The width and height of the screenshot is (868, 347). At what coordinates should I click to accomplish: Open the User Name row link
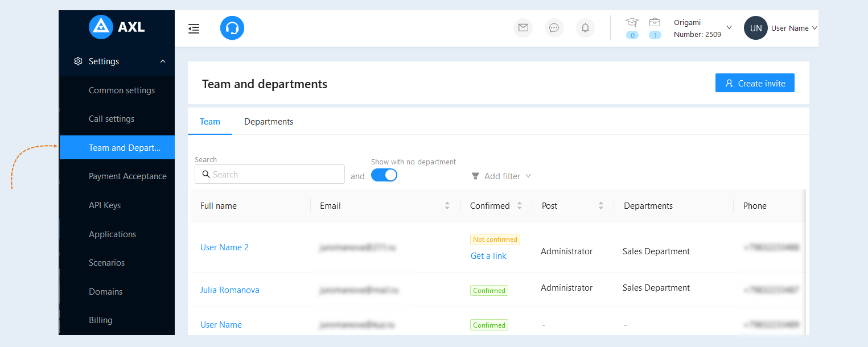point(221,325)
